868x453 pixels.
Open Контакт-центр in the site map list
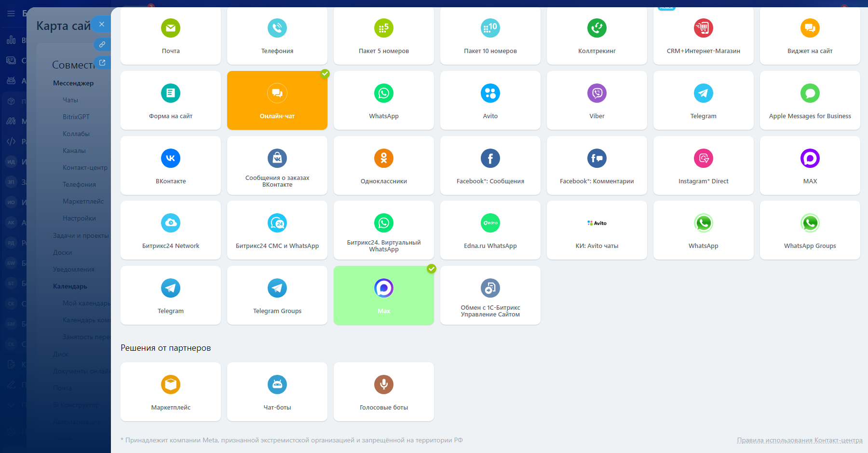coord(85,167)
